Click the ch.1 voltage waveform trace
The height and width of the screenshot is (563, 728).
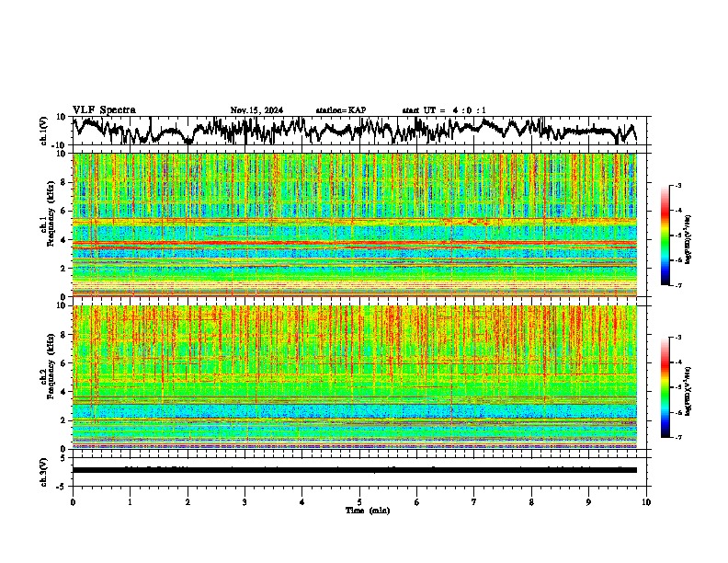(x=355, y=130)
